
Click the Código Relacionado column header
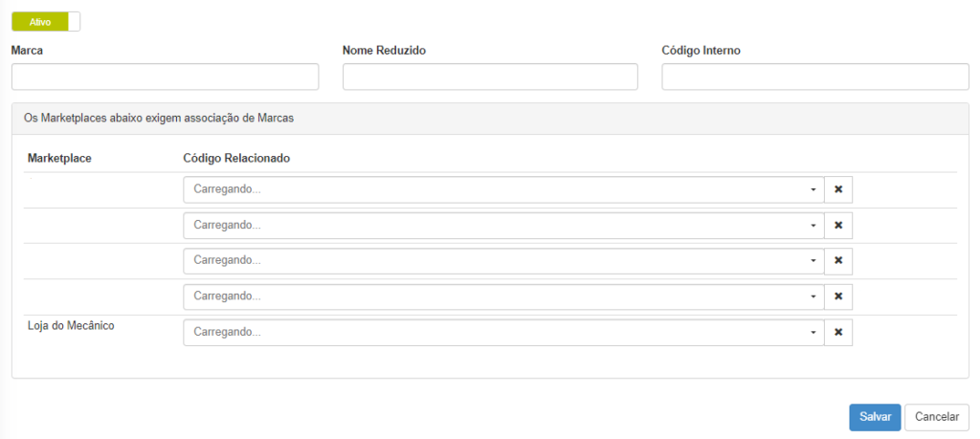(x=236, y=158)
